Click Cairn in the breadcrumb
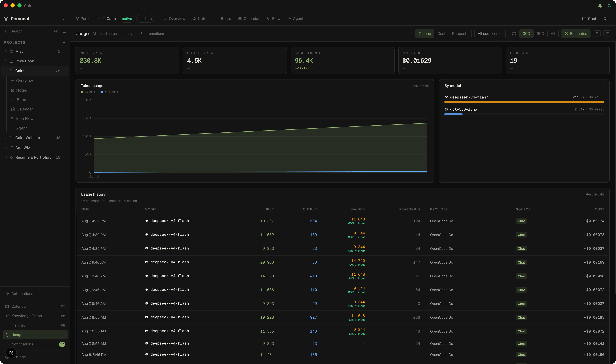This screenshot has width=616, height=364. (108, 19)
